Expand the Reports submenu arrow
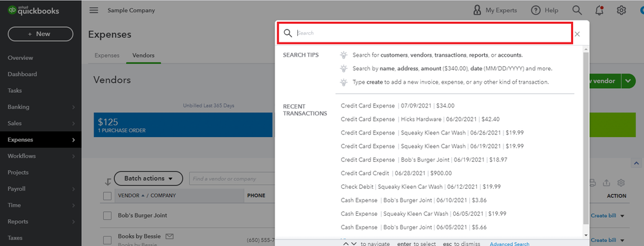 click(73, 222)
